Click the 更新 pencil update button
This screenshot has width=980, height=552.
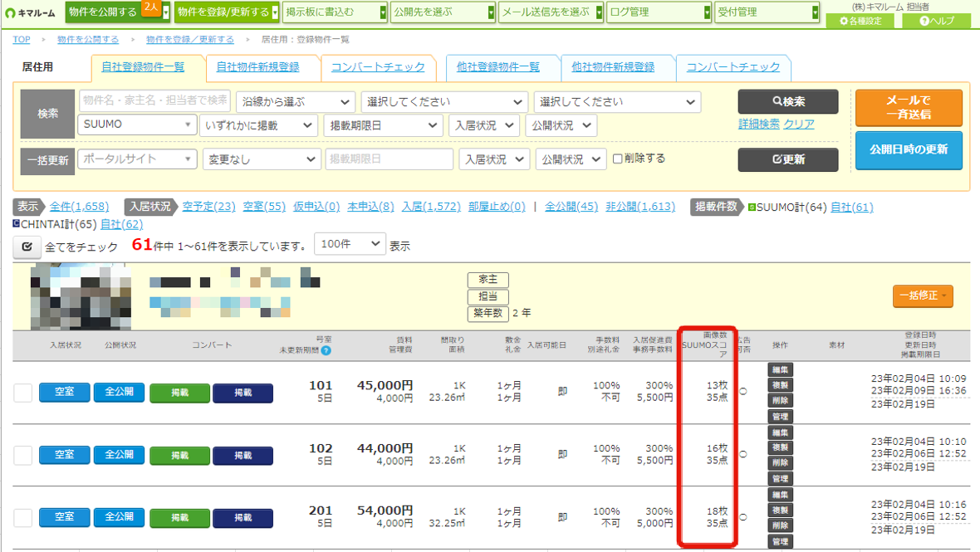pos(787,159)
